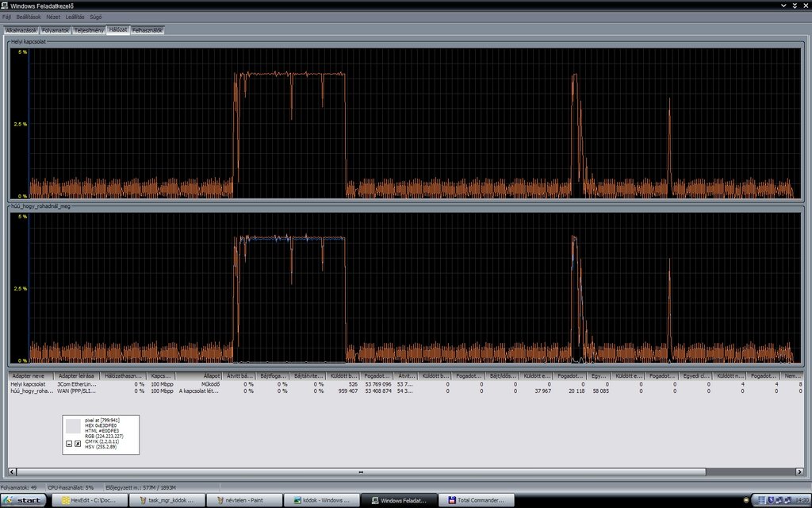Open the Leállítás menu
812x508 pixels.
(75, 17)
